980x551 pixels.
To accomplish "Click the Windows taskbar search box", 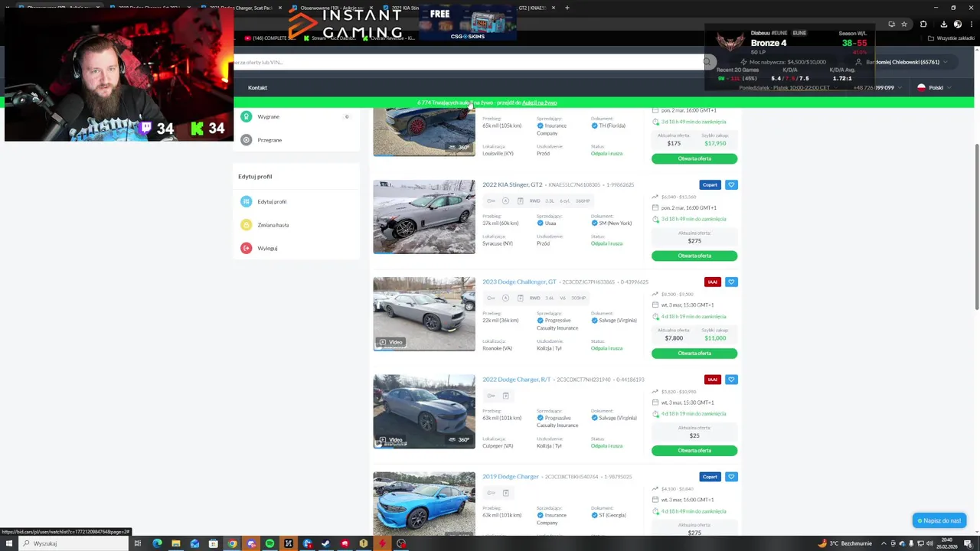I will point(73,543).
